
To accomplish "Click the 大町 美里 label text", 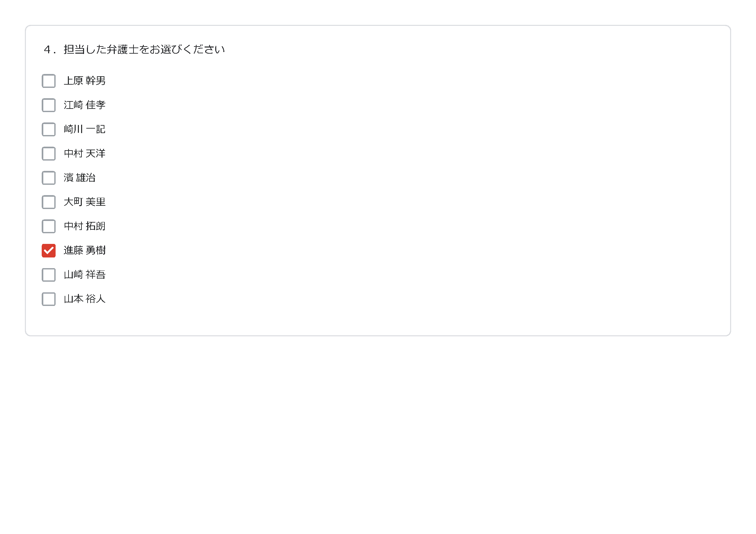I will click(x=85, y=202).
